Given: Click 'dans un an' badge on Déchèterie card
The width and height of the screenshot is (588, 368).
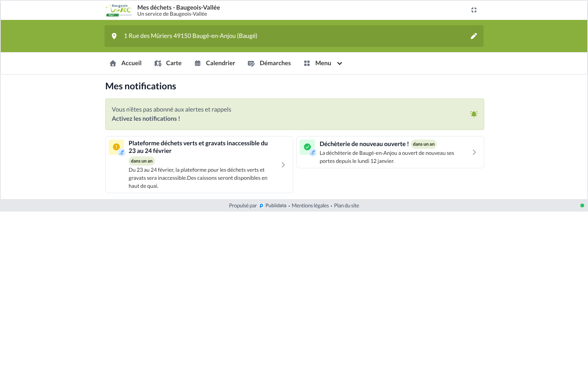Looking at the screenshot, I should click(x=424, y=144).
